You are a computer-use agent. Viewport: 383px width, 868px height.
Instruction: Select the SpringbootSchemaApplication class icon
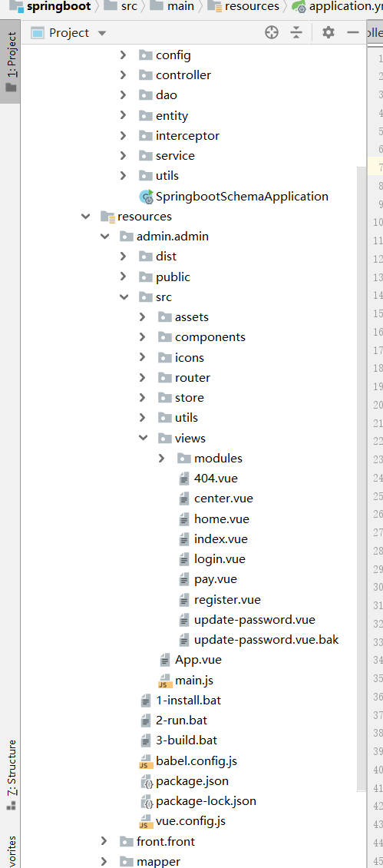coord(146,197)
